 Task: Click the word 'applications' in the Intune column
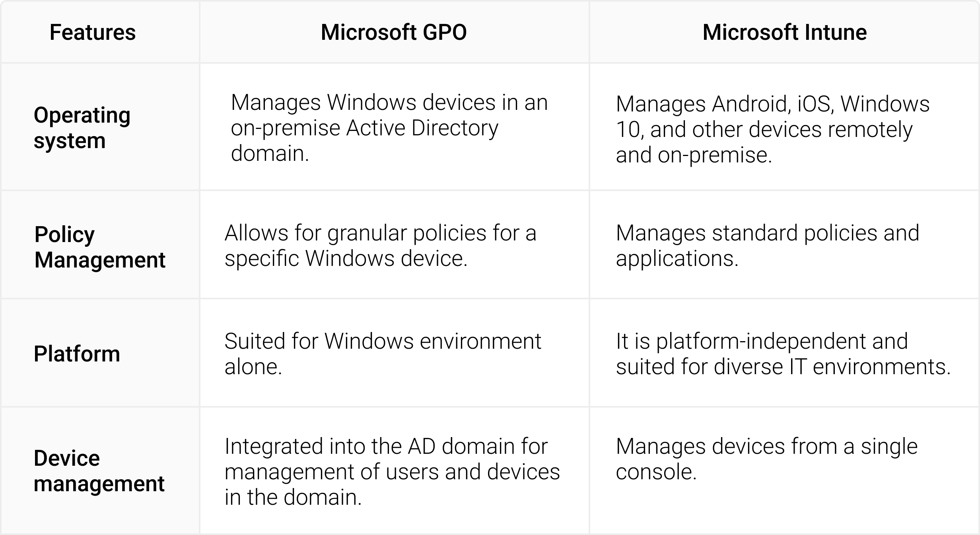click(x=677, y=259)
